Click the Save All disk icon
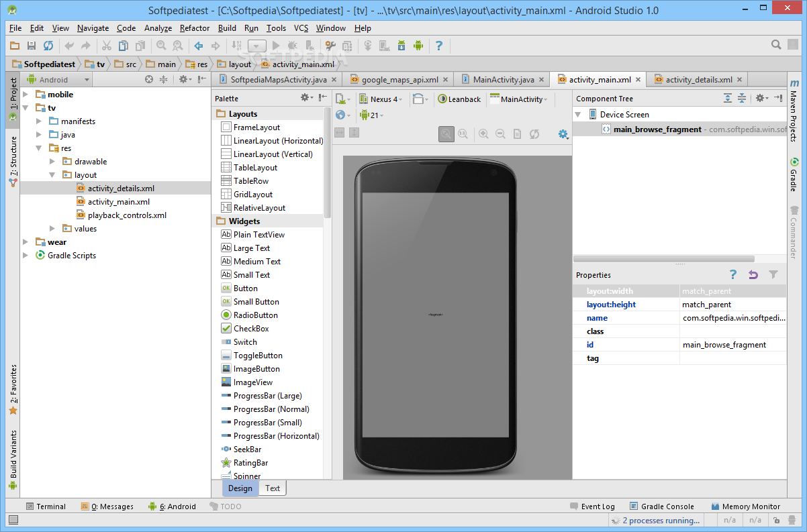The height and width of the screenshot is (532, 807). (32, 46)
